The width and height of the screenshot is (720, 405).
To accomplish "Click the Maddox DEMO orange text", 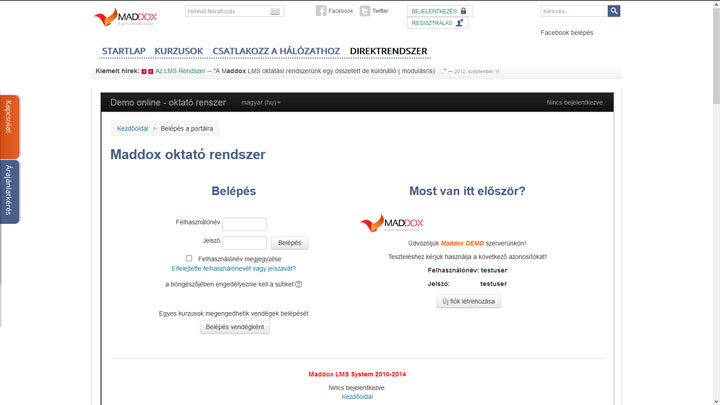I will click(x=462, y=243).
